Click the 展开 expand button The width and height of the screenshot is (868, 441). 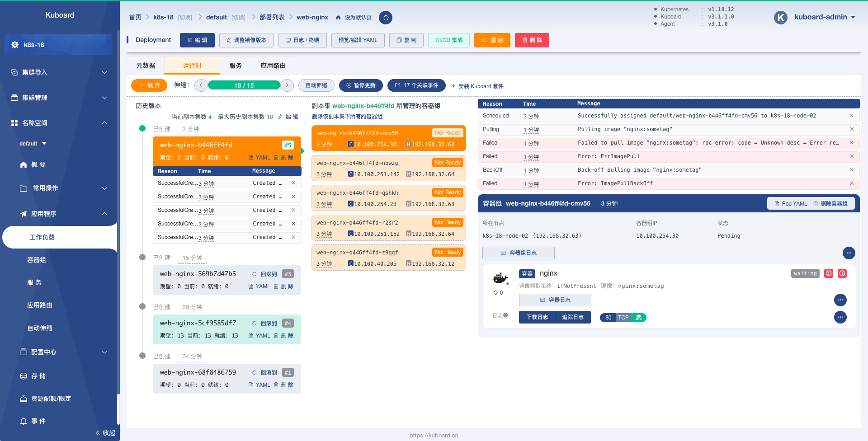tap(149, 85)
